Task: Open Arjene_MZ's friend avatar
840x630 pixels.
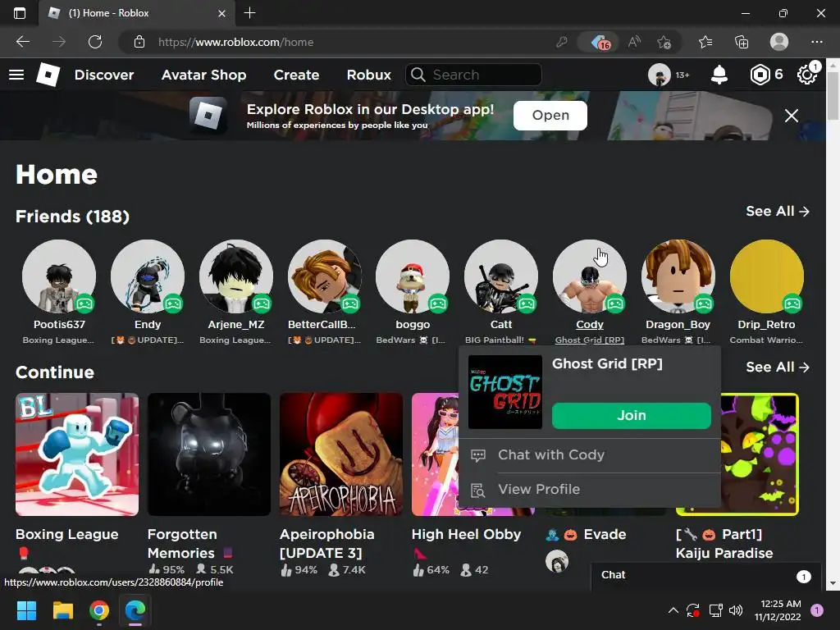Action: tap(235, 276)
